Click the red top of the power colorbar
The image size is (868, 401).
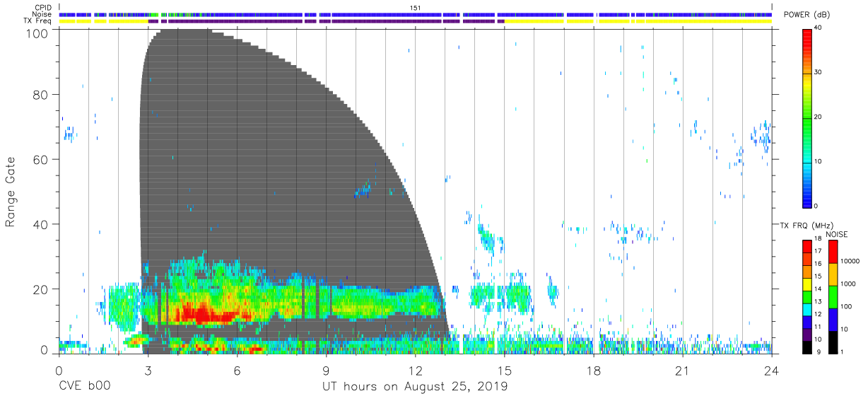[806, 39]
